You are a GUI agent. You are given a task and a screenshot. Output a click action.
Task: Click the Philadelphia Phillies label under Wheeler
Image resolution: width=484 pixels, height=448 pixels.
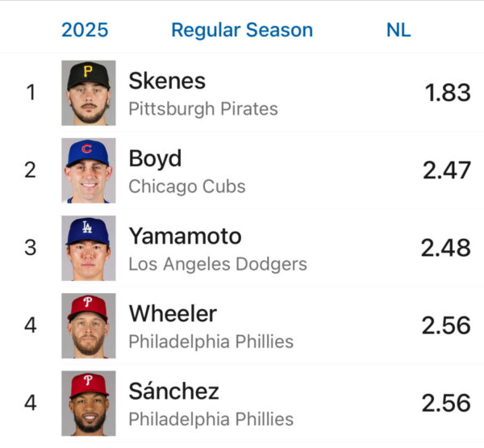pyautogui.click(x=211, y=341)
